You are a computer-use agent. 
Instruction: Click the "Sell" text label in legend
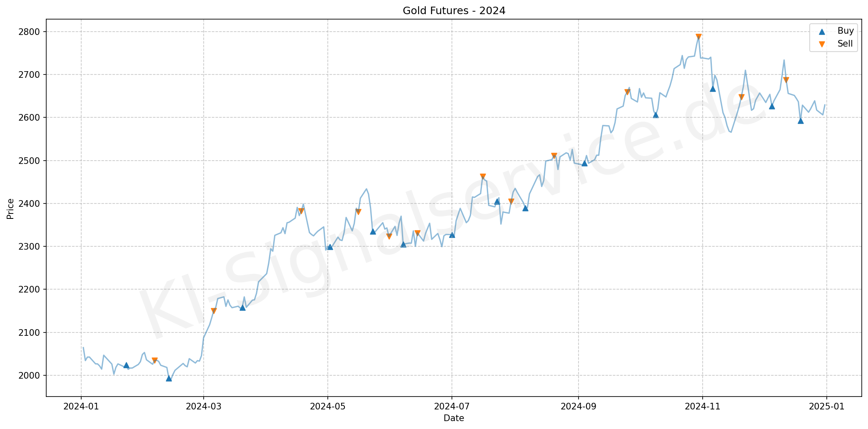point(845,44)
